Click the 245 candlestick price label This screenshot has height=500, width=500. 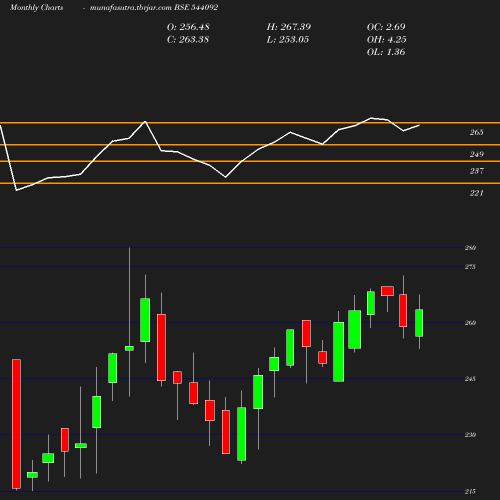470,379
